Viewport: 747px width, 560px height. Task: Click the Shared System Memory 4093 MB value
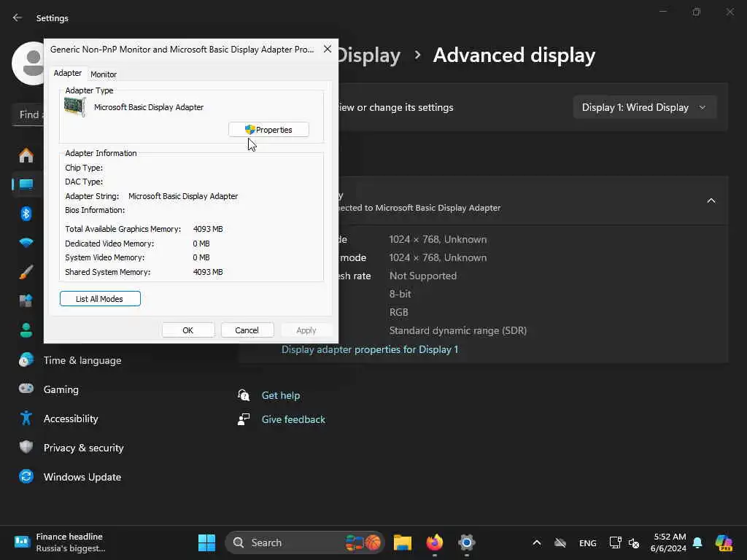coord(208,272)
